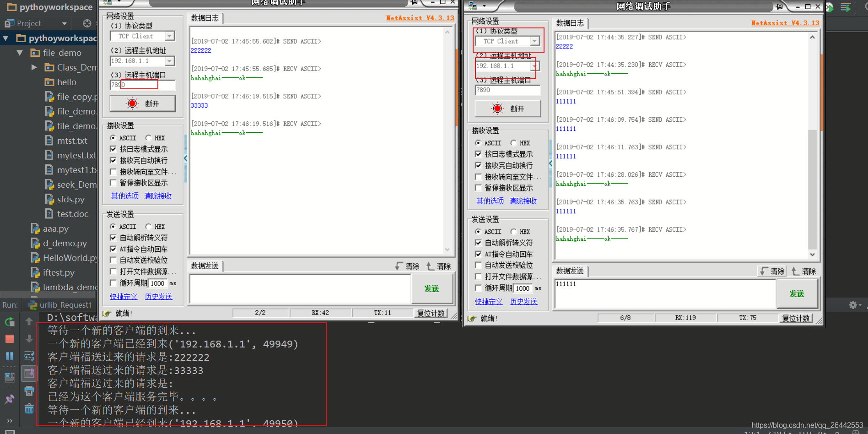Screen dimensions: 868x434
Task: Uncheck 按日志模式显示 in right window
Action: tap(478, 154)
